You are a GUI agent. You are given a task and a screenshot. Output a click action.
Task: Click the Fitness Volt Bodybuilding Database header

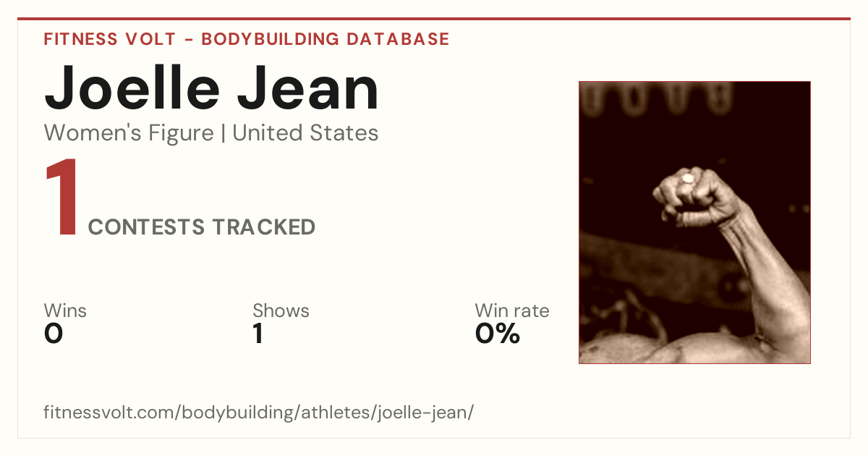coord(247,39)
